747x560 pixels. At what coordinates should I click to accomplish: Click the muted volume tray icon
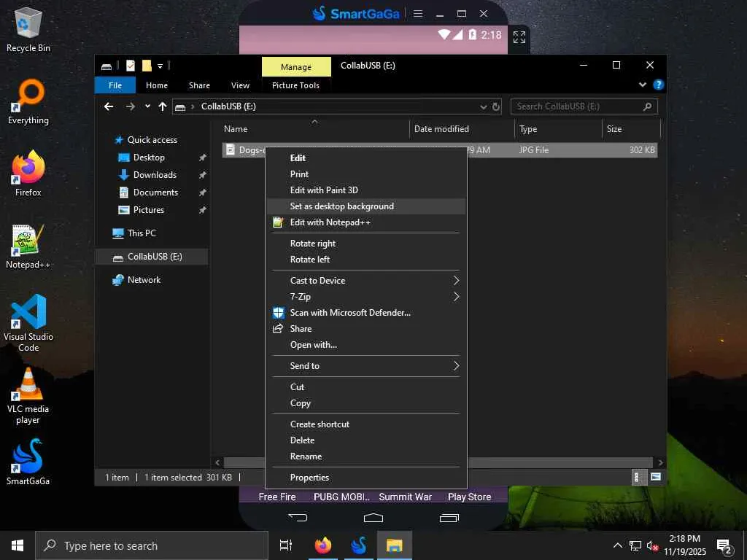[x=652, y=545]
